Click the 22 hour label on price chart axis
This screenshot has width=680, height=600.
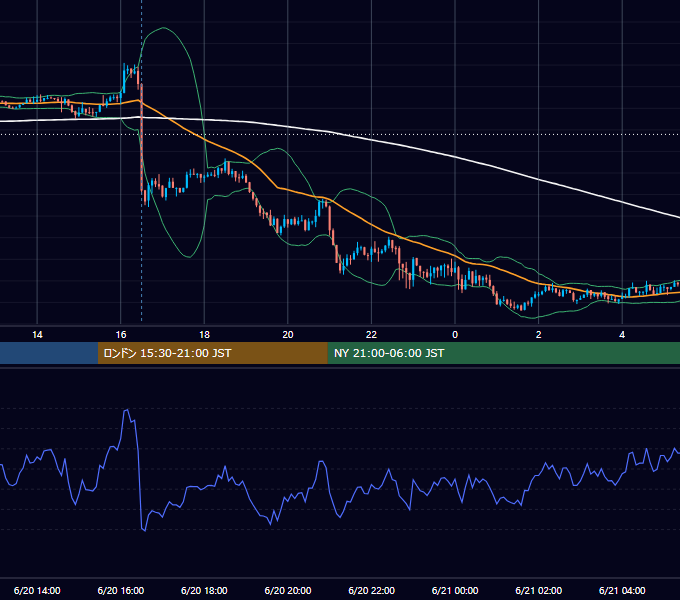click(x=371, y=335)
